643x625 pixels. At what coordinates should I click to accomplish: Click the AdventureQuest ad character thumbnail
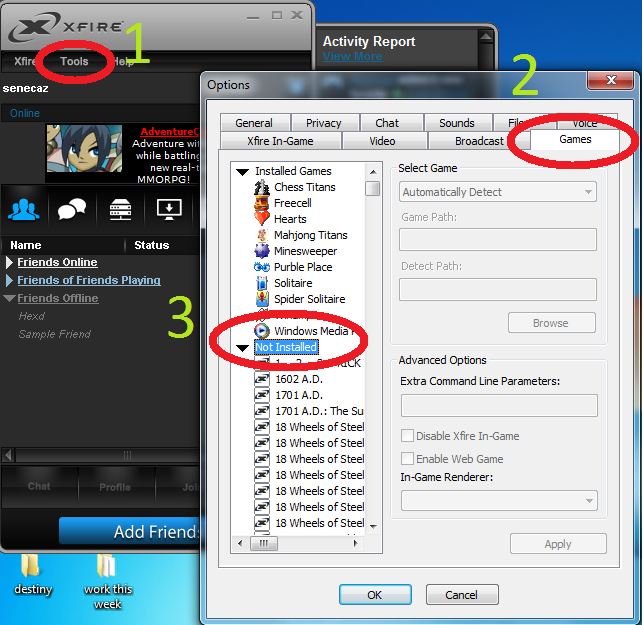click(x=84, y=148)
